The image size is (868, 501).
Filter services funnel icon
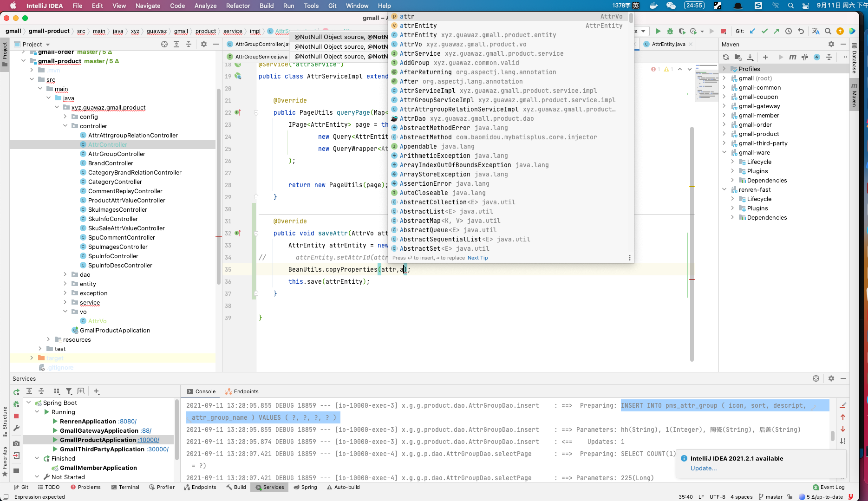tap(69, 391)
